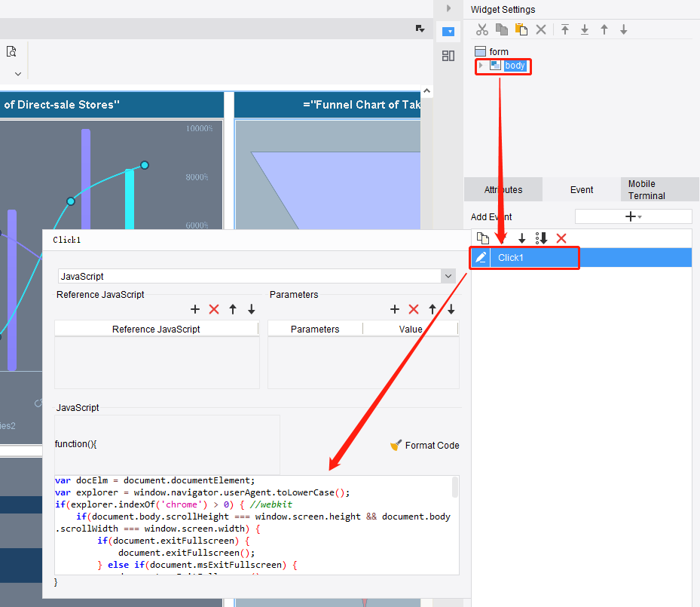Select the Cut icon in Widget Settings toolbar
The image size is (700, 607).
point(481,29)
